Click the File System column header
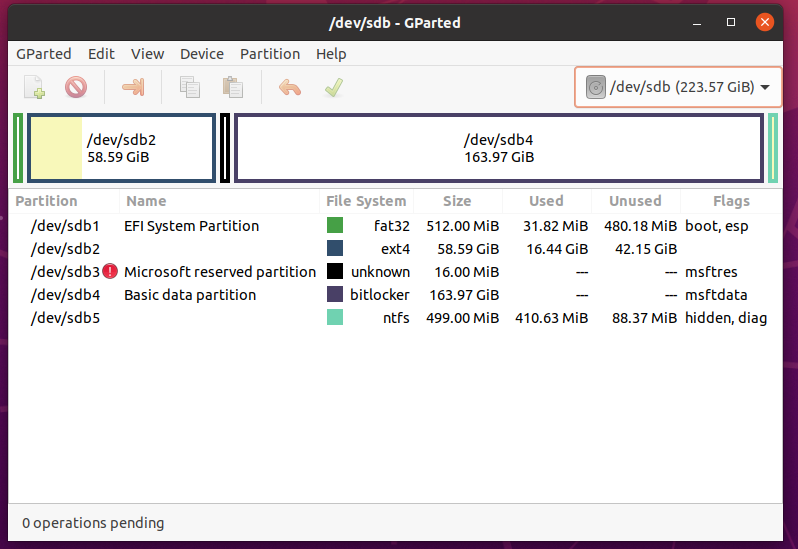This screenshot has height=549, width=798. click(x=366, y=201)
